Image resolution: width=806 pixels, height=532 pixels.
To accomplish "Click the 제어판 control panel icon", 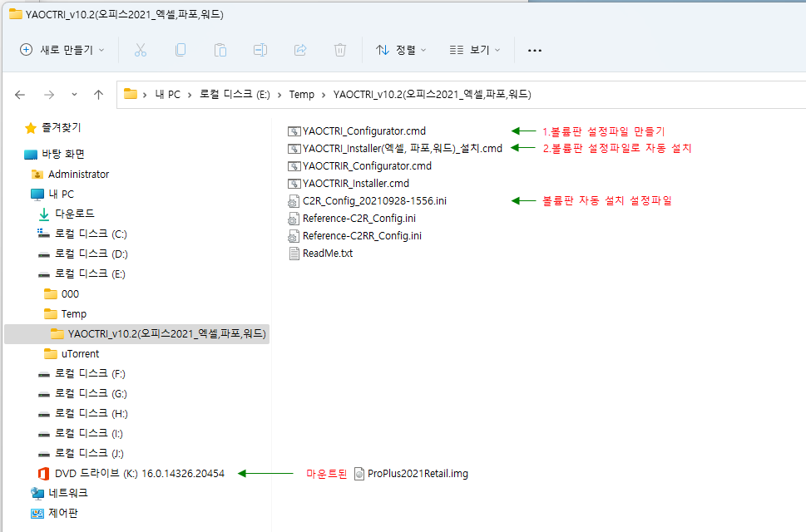I will point(37,514).
